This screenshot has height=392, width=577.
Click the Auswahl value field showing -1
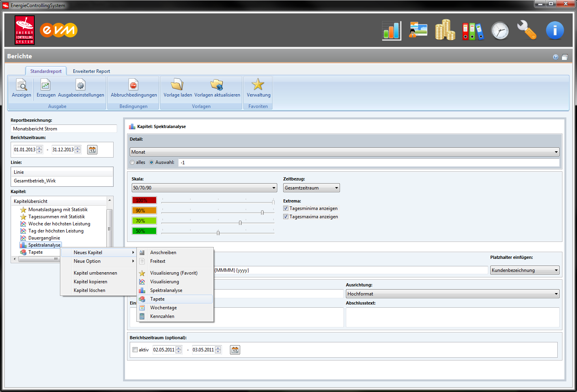(x=369, y=162)
